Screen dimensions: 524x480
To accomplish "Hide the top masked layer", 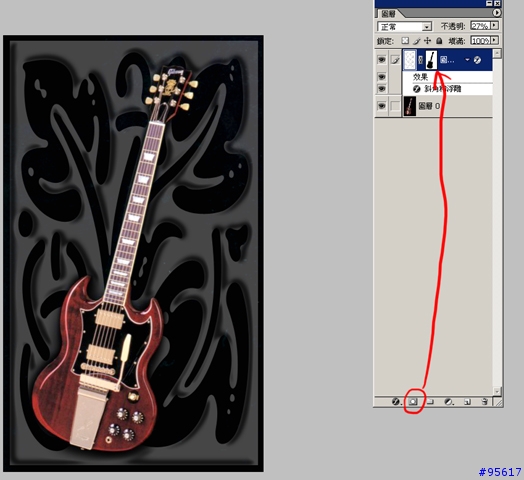I will (x=382, y=60).
